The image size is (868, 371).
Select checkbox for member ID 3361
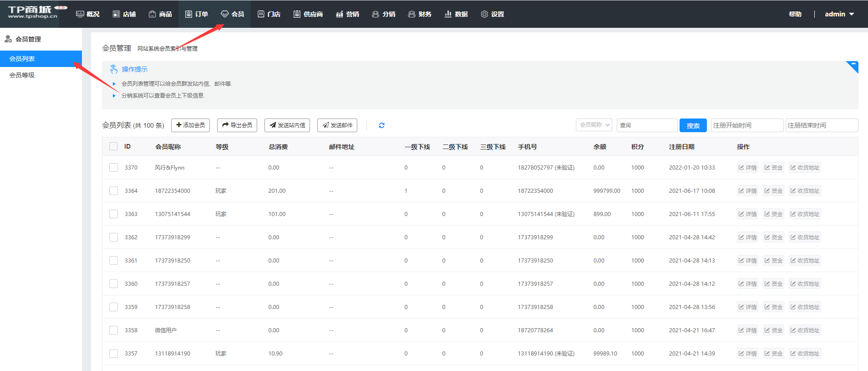point(113,261)
